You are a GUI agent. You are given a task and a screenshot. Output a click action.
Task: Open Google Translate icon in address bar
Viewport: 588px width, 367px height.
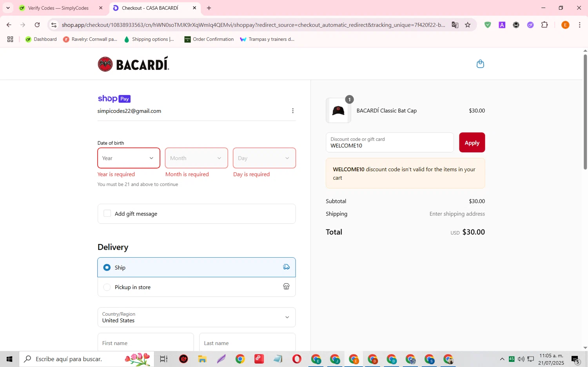pos(455,25)
